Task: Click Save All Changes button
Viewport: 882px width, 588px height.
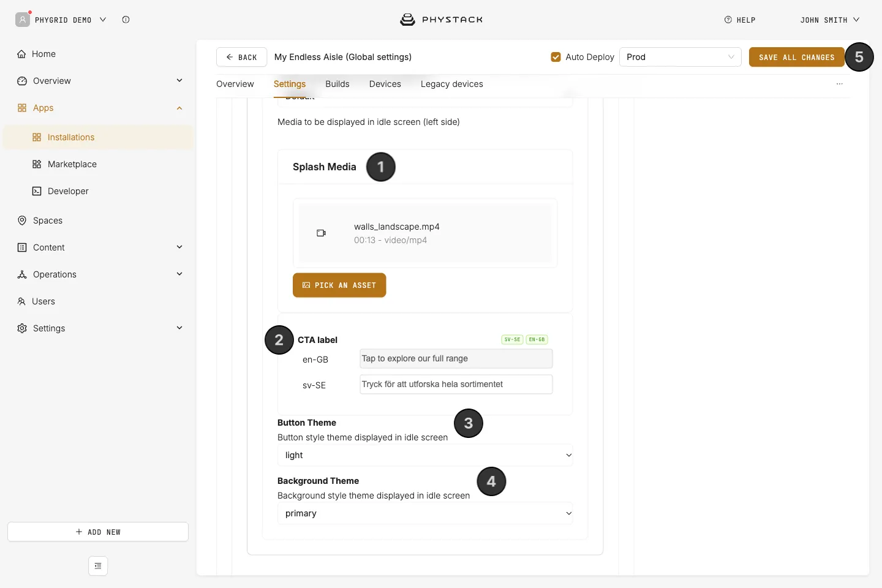Action: point(797,57)
